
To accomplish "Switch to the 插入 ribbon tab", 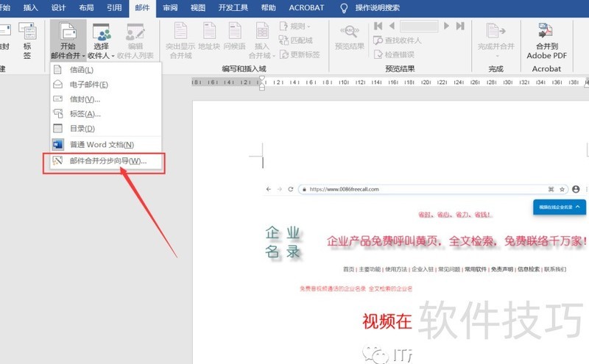I will pos(30,7).
